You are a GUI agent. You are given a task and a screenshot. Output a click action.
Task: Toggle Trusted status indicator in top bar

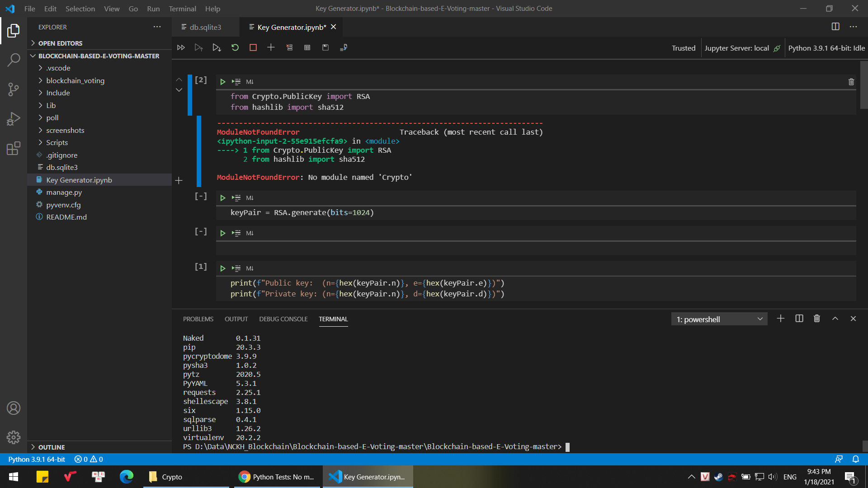pos(684,47)
